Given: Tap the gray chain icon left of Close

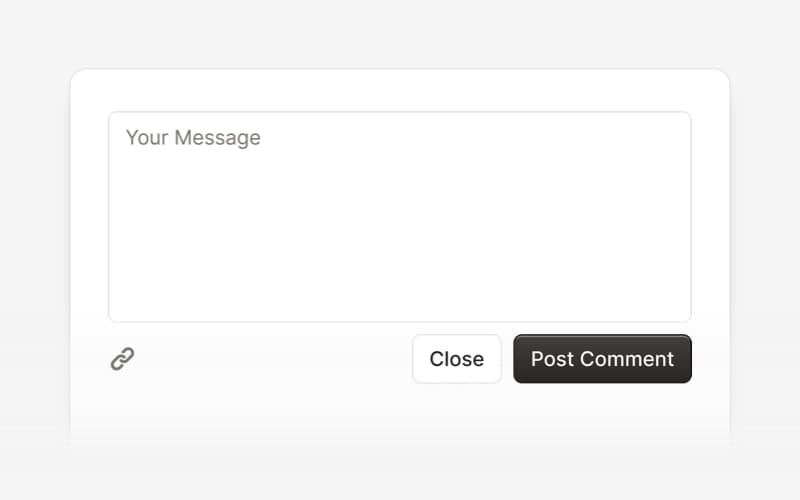Looking at the screenshot, I should pyautogui.click(x=122, y=359).
